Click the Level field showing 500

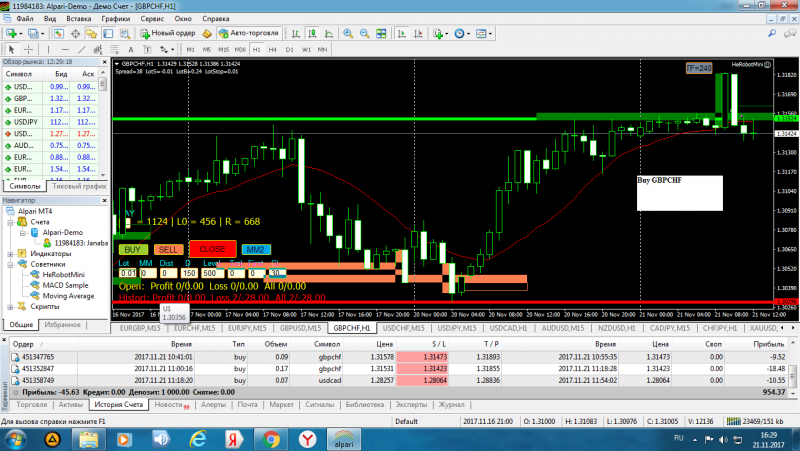coord(212,273)
